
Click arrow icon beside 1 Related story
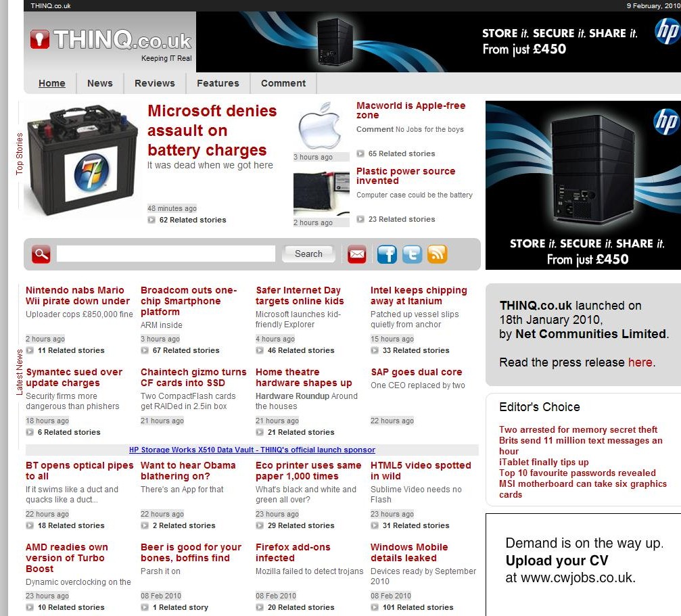pos(145,607)
